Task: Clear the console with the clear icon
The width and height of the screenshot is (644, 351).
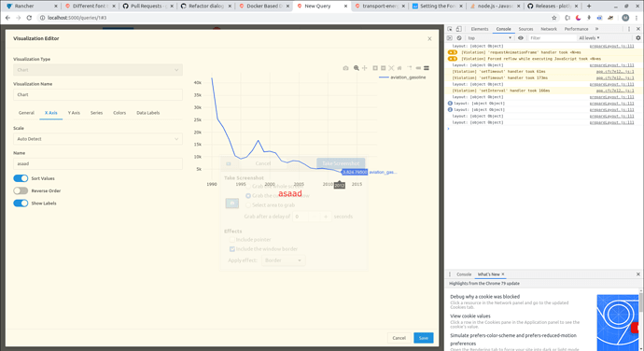Action: click(459, 38)
